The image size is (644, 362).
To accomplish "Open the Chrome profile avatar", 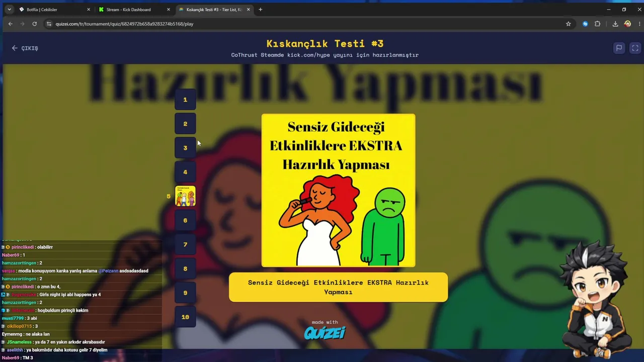I will click(627, 24).
